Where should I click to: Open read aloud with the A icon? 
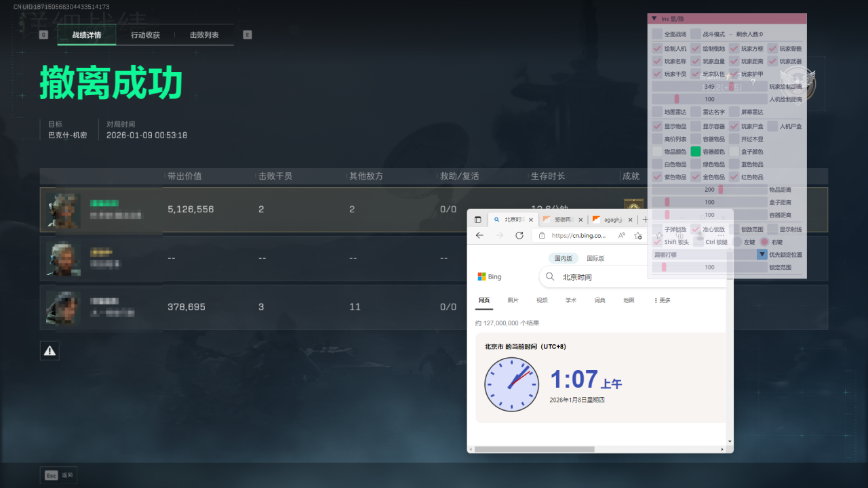tap(621, 235)
